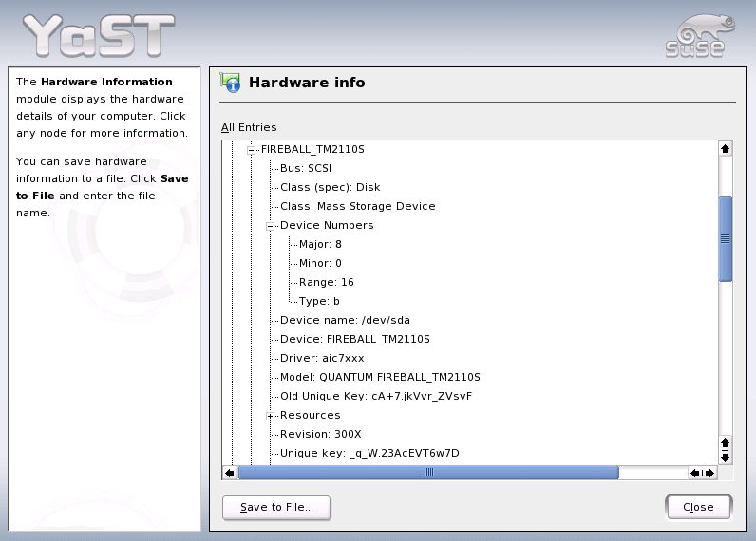Click the Close button
The image size is (756, 541).
tap(698, 507)
